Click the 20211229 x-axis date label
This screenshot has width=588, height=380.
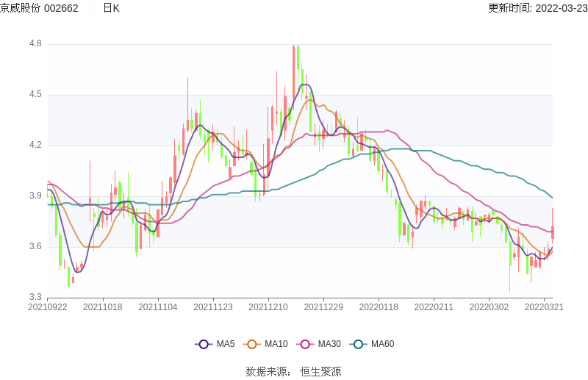tap(324, 307)
